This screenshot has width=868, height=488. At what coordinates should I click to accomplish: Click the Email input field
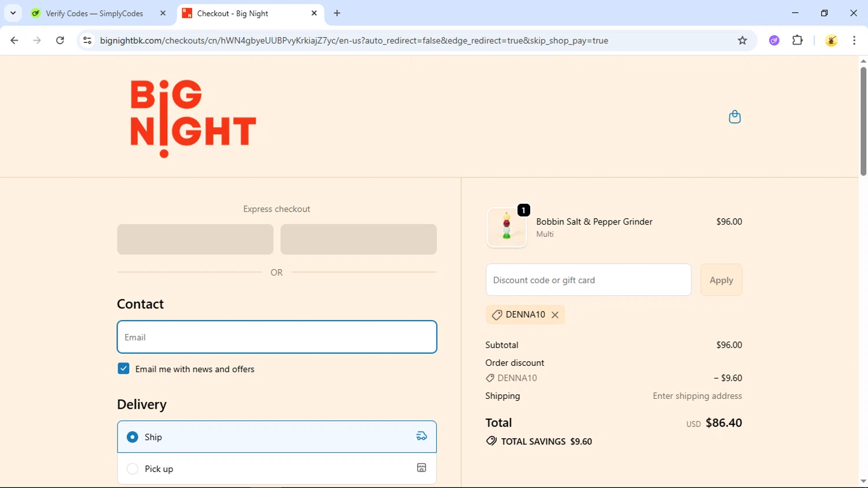tap(277, 337)
